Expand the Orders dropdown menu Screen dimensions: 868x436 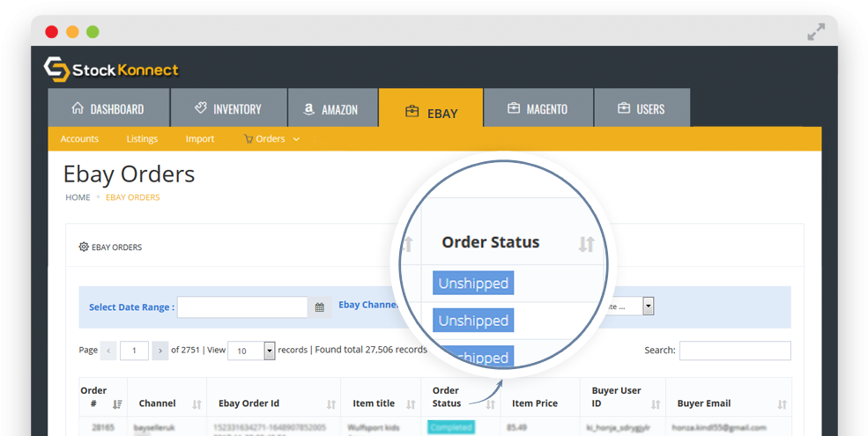pos(271,139)
